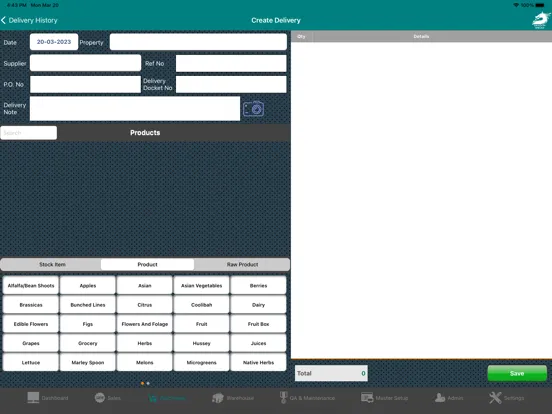The height and width of the screenshot is (414, 552).
Task: Select the Grapes category
Action: (x=31, y=343)
